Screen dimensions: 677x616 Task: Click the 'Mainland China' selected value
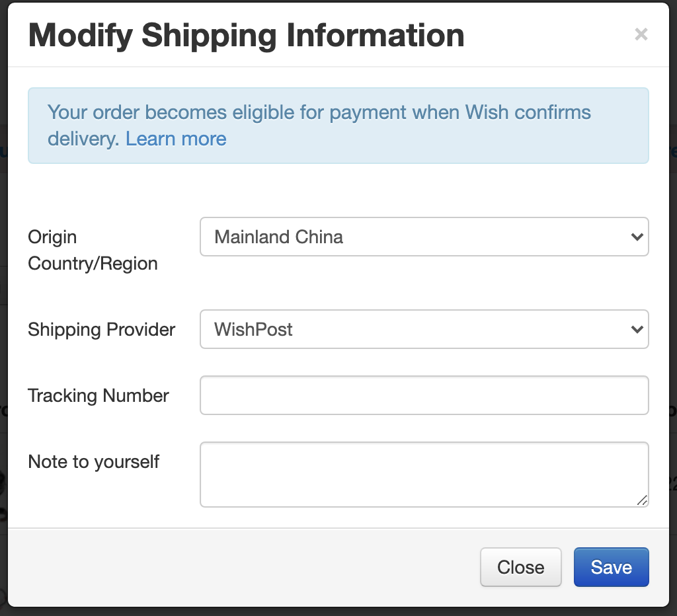[x=278, y=237]
